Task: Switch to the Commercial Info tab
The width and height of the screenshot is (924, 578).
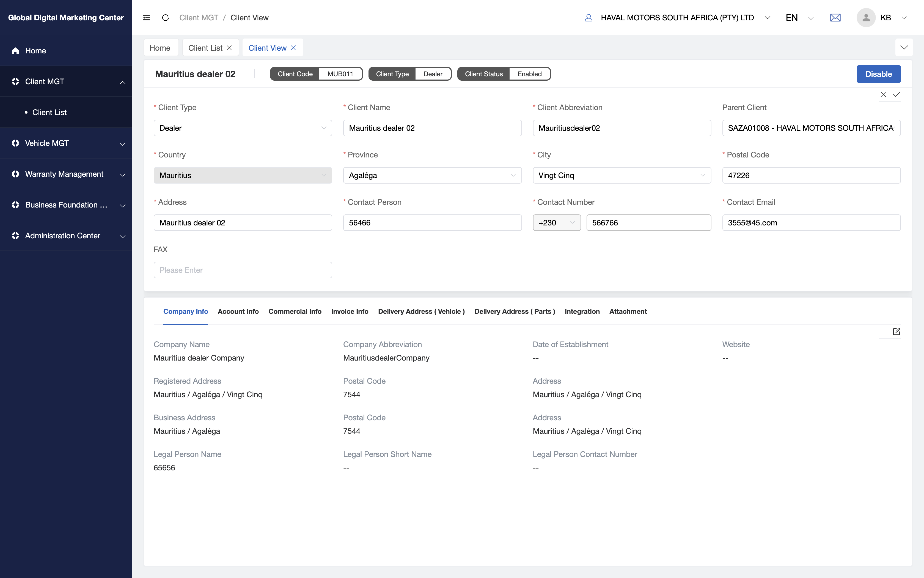Action: click(x=295, y=312)
